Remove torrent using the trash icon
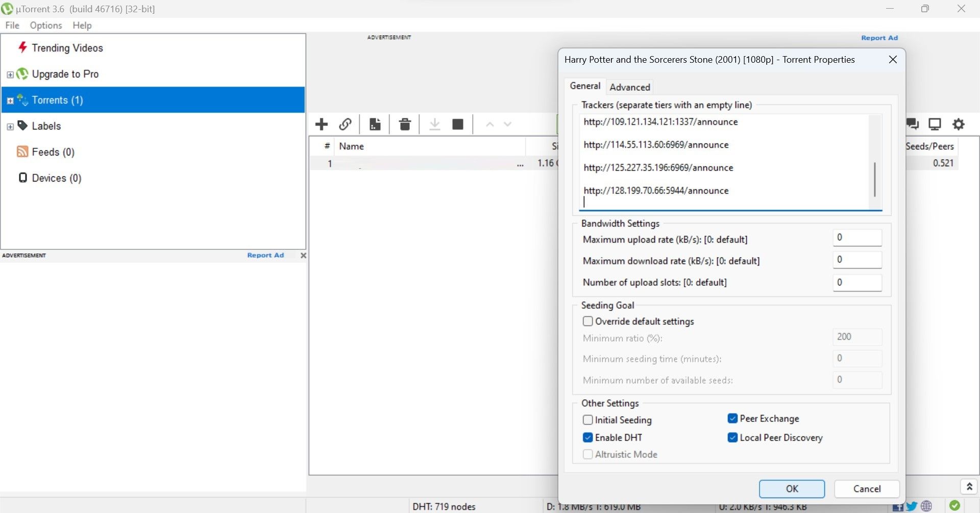 [405, 124]
